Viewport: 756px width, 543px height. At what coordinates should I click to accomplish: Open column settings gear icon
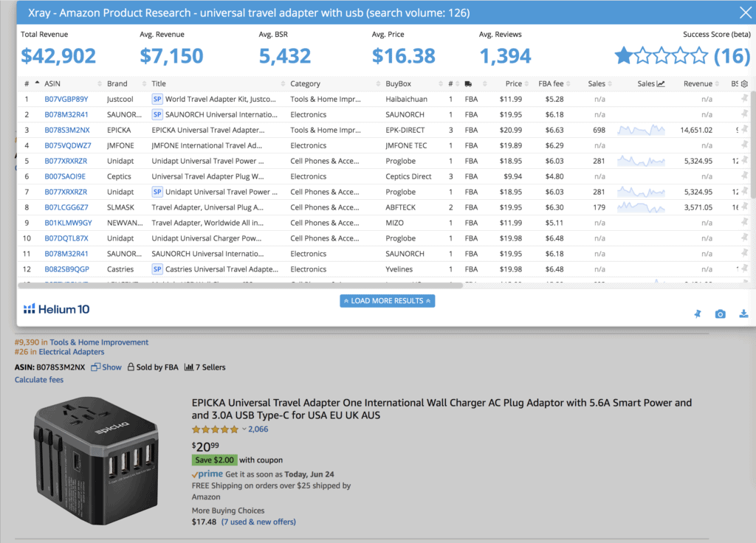point(744,83)
